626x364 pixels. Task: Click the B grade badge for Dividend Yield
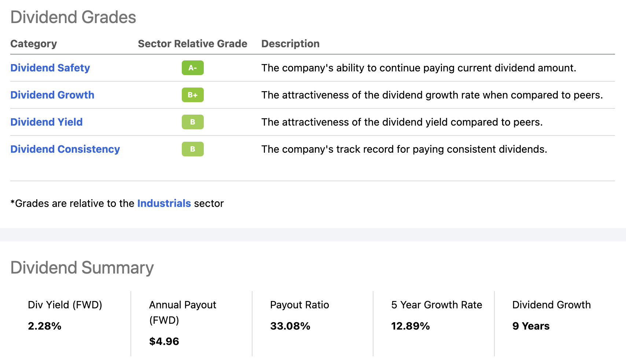(192, 122)
